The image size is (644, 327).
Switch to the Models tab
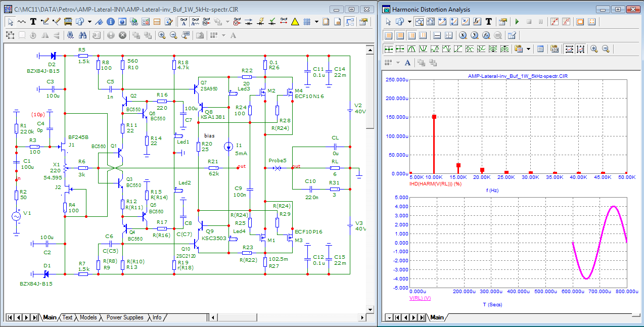pyautogui.click(x=88, y=317)
